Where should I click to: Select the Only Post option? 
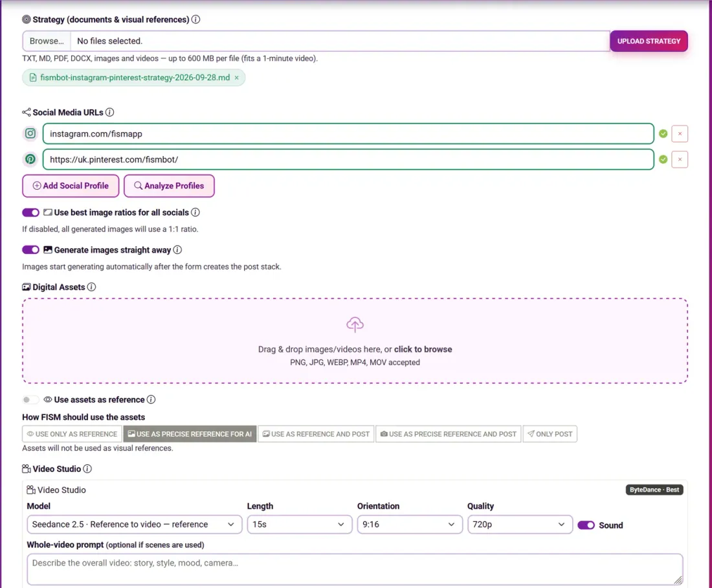(x=550, y=434)
